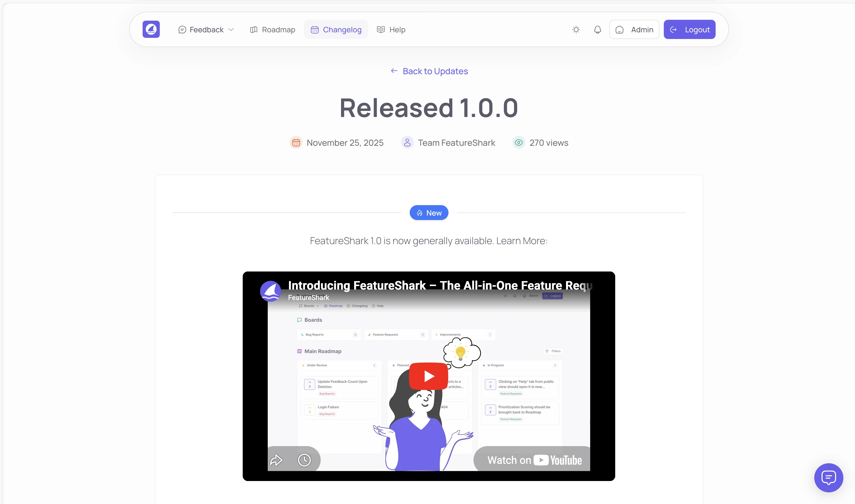Click the New category badge
This screenshot has width=855, height=504.
(429, 213)
